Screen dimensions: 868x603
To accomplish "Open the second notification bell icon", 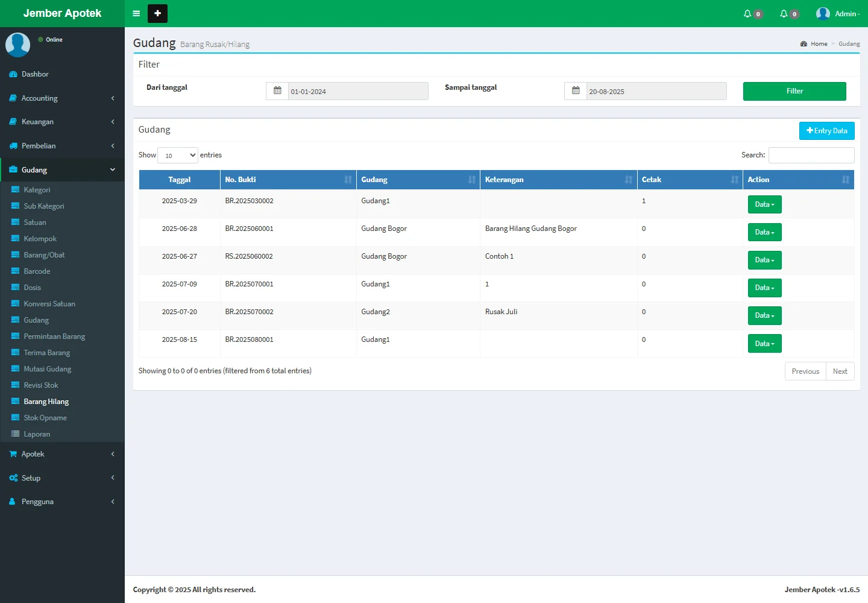I will coord(784,13).
